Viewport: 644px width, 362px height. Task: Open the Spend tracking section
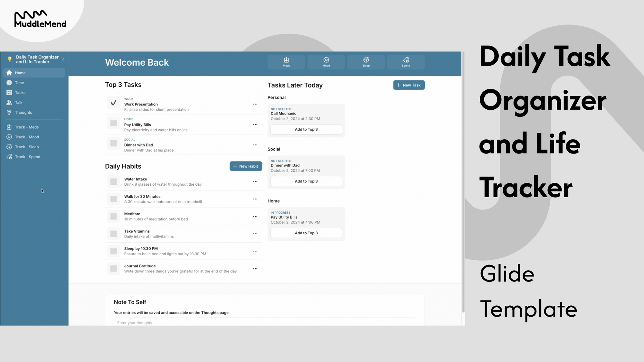(27, 156)
